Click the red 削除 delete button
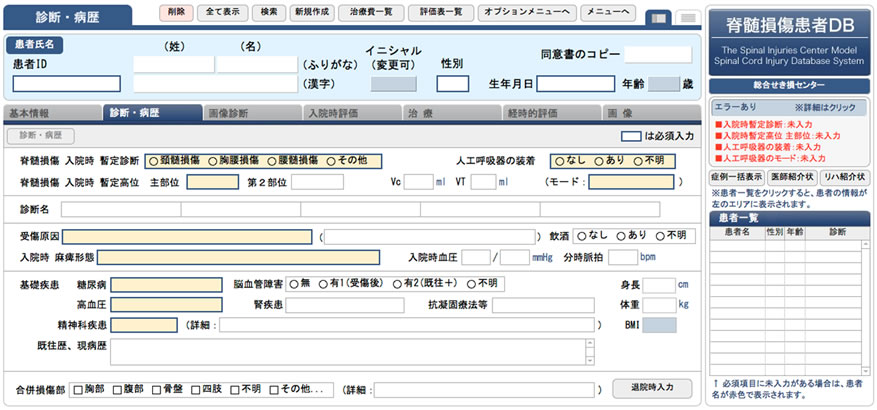 [x=176, y=12]
